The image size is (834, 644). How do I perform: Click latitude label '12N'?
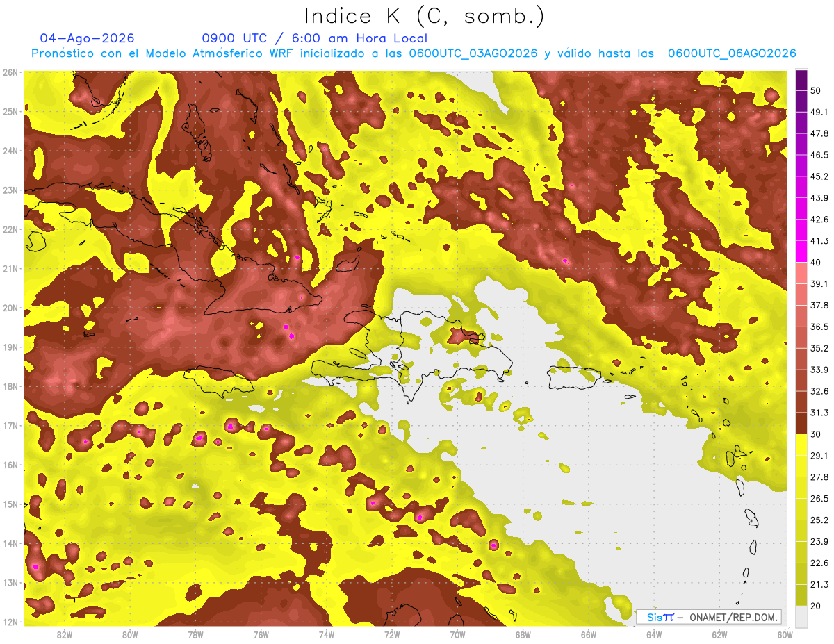(x=10, y=622)
